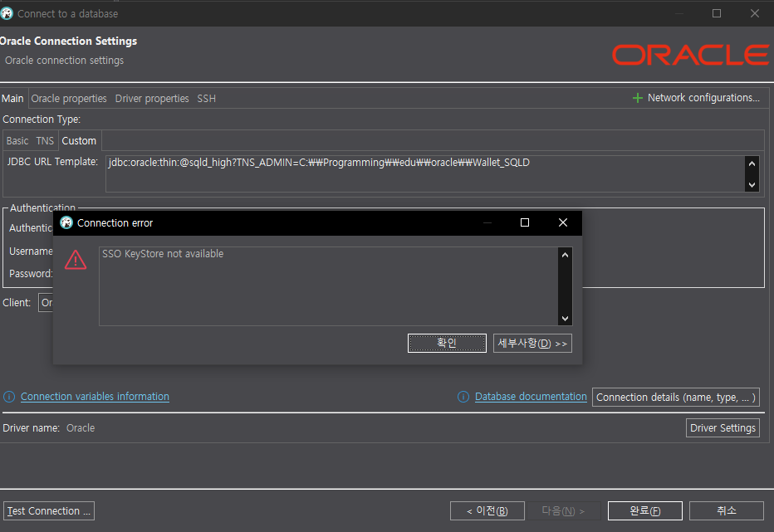Maximize the Connect to a database window

[717, 13]
